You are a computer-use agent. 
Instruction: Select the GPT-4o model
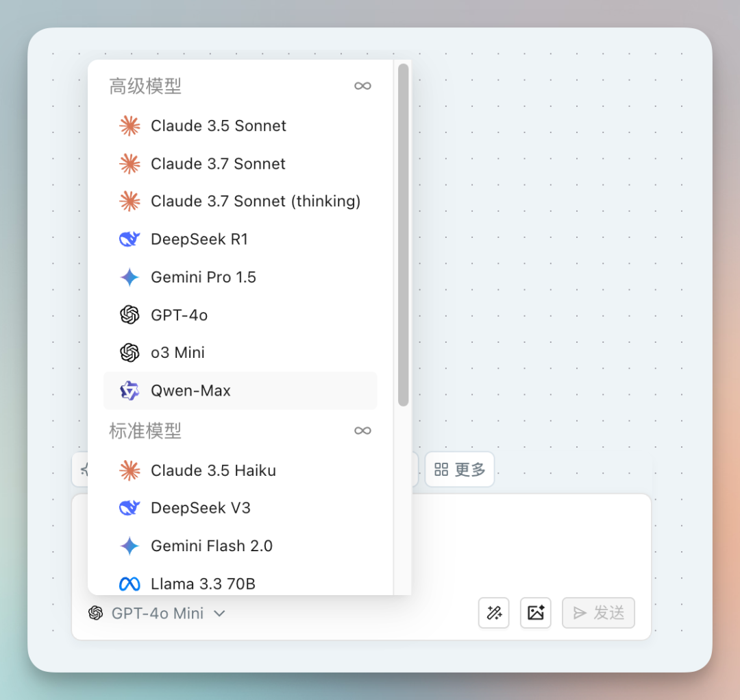click(241, 315)
